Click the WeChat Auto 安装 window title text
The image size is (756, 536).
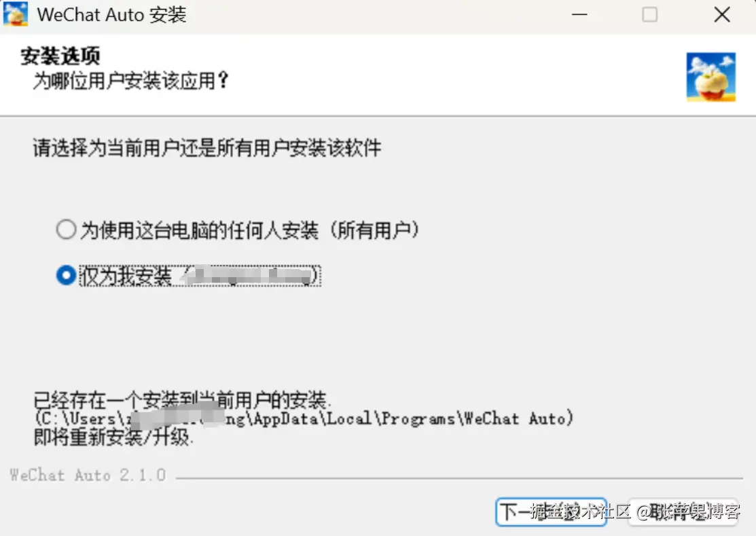point(112,14)
